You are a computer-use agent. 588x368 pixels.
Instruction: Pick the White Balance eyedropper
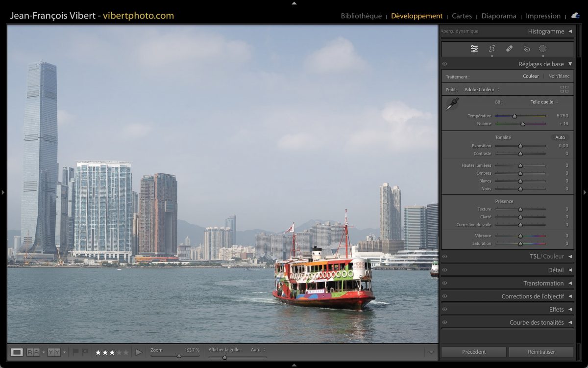tap(452, 104)
